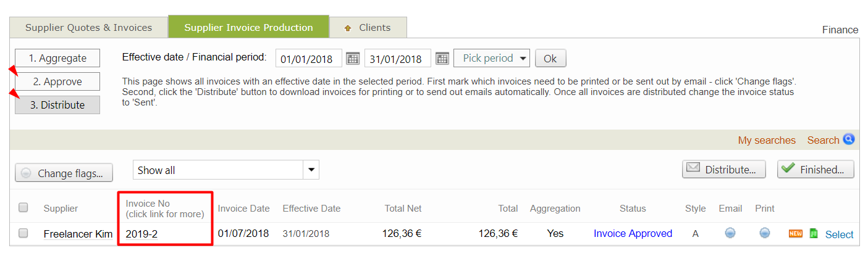The height and width of the screenshot is (261, 868).
Task: Click the blue Search magnifier icon
Action: 848,139
